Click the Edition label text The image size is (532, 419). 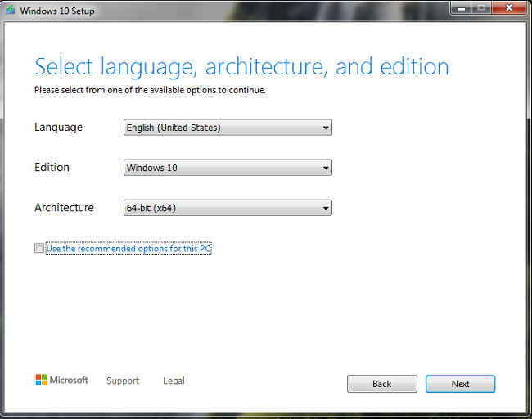click(x=52, y=167)
